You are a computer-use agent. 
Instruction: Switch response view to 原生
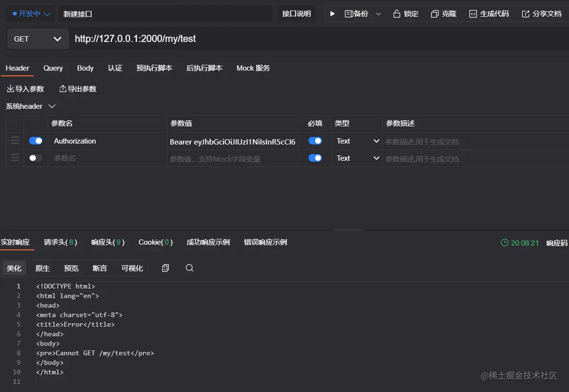42,268
